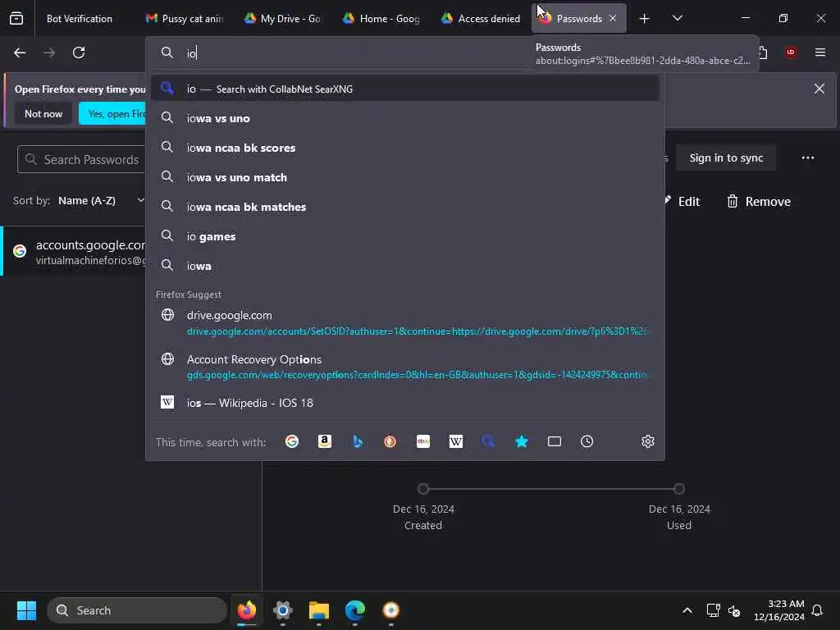Switch to Home - Google Drive tab
The image size is (840, 630).
pyautogui.click(x=381, y=18)
